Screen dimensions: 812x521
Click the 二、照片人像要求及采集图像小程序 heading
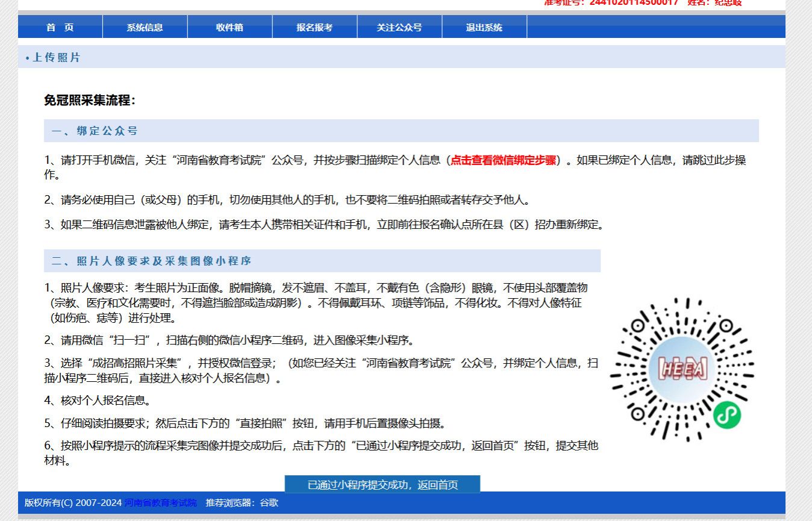coord(151,261)
